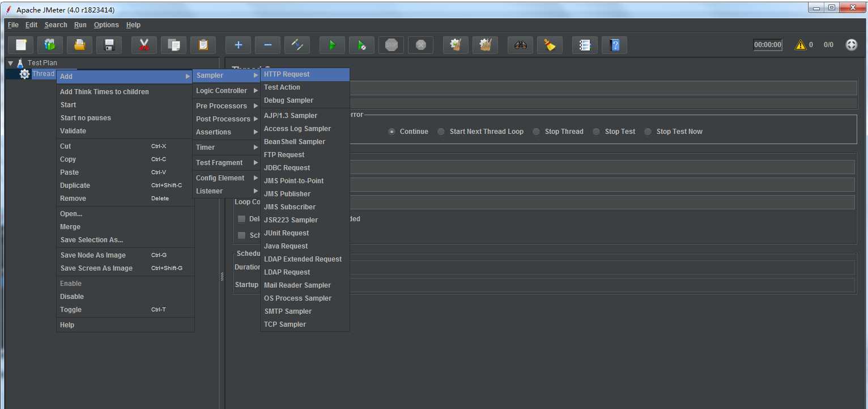Click the grayed Shutdown toolbar icon

pos(420,45)
